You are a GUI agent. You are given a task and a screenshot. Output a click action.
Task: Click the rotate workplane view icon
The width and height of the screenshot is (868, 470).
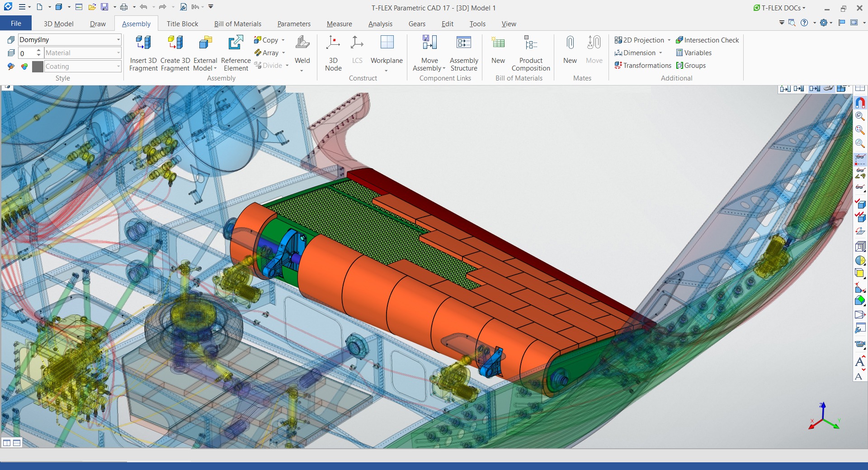tap(860, 231)
